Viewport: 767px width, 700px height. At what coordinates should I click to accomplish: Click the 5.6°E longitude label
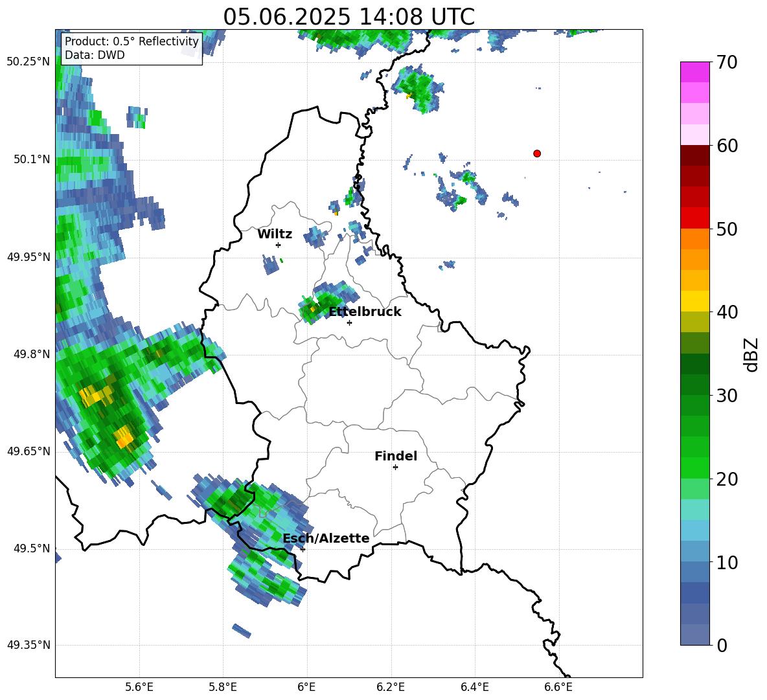[x=139, y=687]
